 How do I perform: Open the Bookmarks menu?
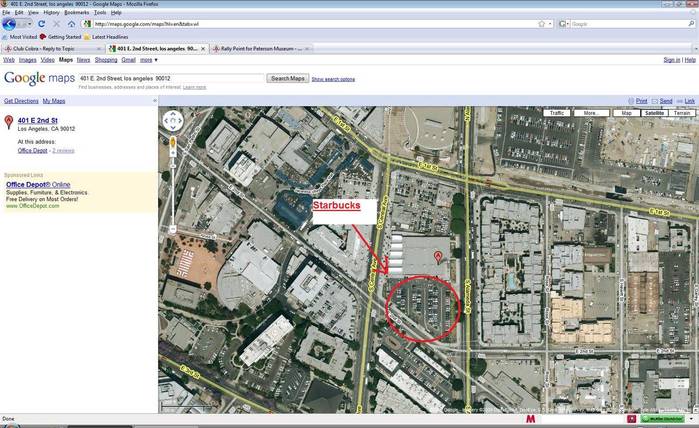pyautogui.click(x=77, y=12)
